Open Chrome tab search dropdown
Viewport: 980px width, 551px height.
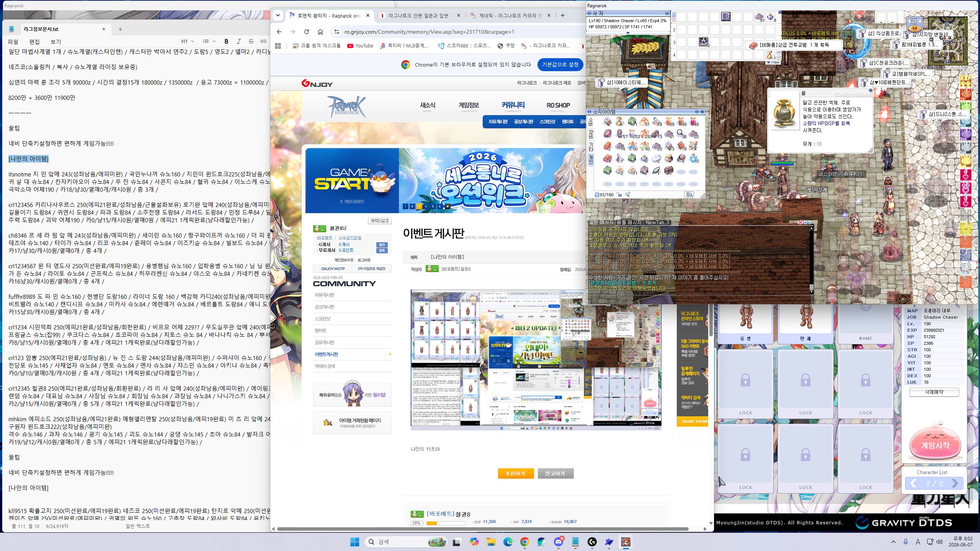click(x=278, y=15)
